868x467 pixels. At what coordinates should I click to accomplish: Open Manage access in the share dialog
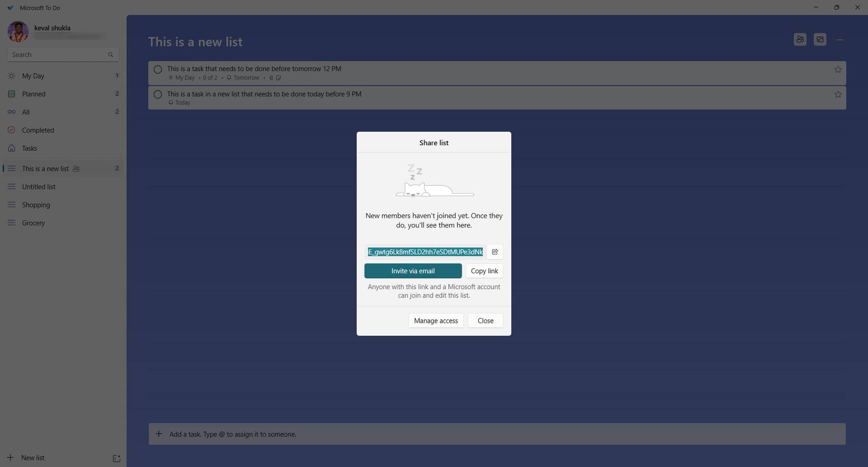pyautogui.click(x=436, y=321)
